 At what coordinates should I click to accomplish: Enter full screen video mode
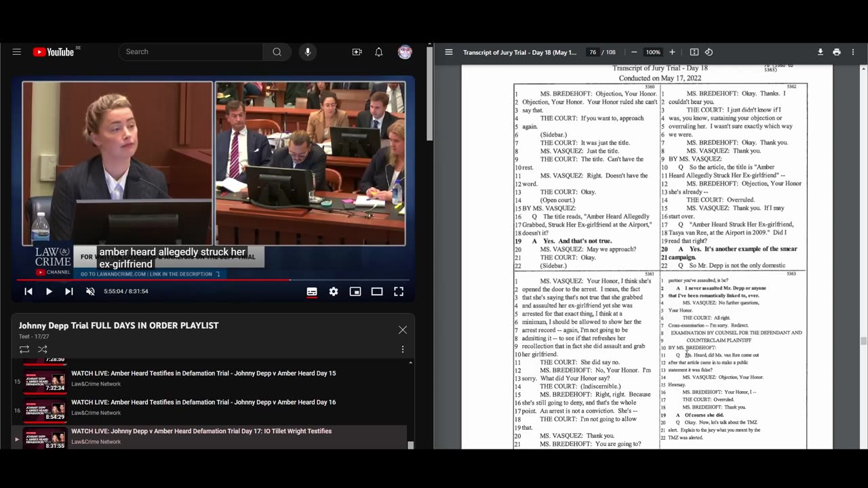399,291
